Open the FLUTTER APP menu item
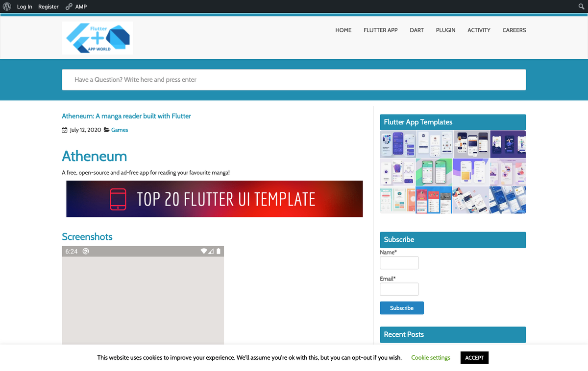 (x=381, y=30)
